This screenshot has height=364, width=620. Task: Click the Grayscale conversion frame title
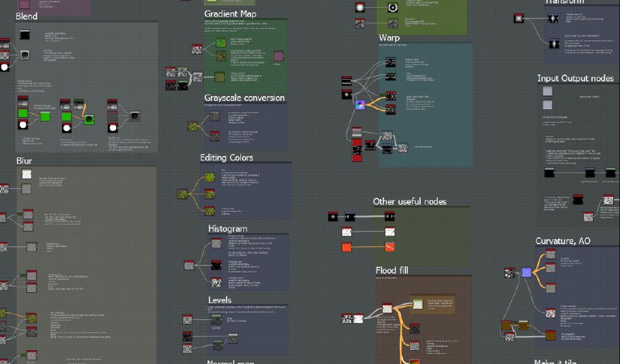244,98
